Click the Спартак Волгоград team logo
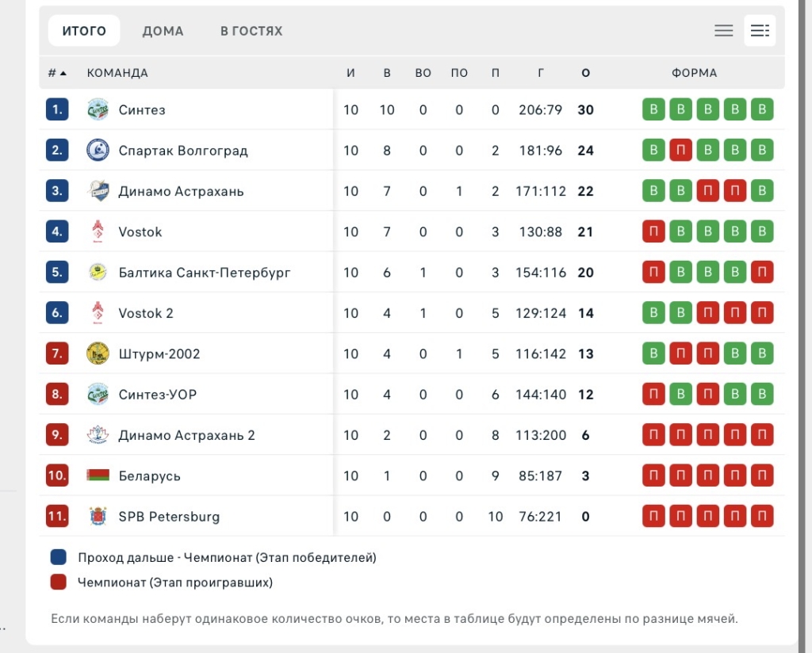812x653 pixels. [x=98, y=151]
